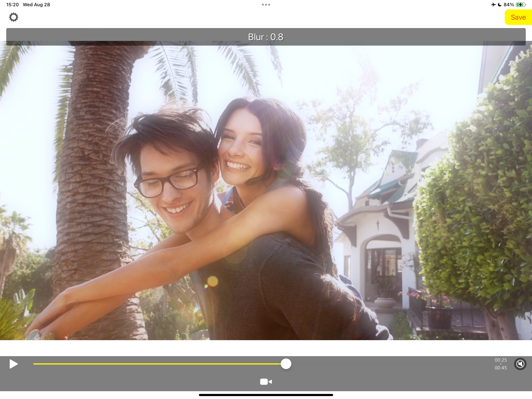Viewport: 532px width, 399px height.
Task: Tap the couple video preview
Action: 266,192
